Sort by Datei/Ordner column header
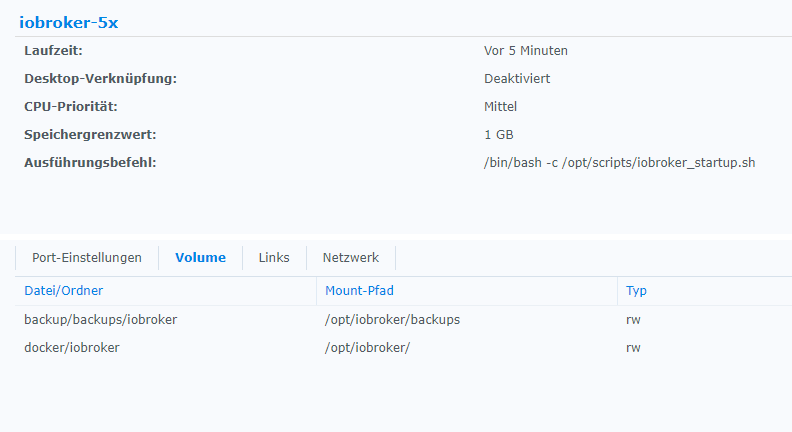The height and width of the screenshot is (432, 792). (x=64, y=291)
